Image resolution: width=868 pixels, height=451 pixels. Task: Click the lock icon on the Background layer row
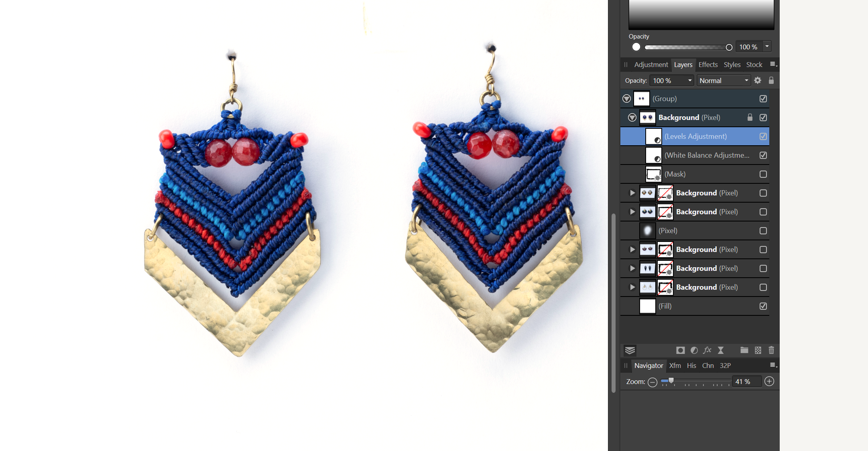(750, 118)
